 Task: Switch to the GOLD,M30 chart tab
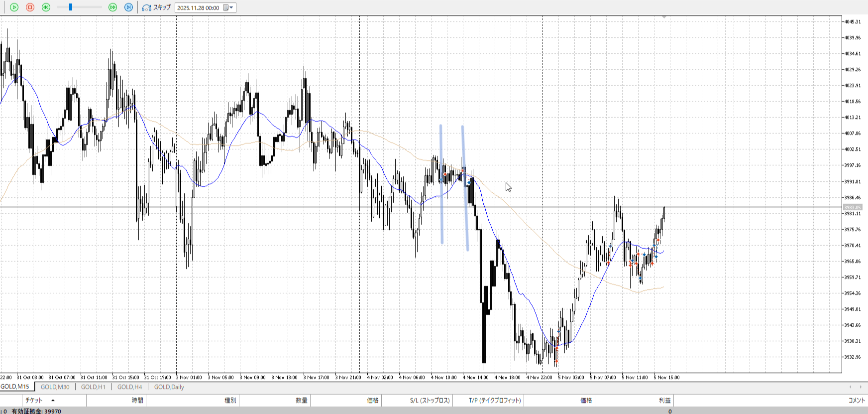tap(55, 387)
